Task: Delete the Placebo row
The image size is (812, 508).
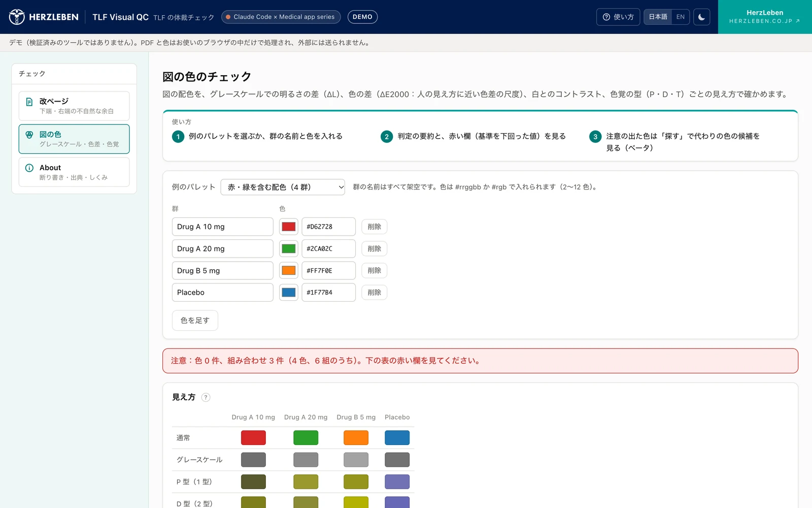Action: tap(374, 293)
